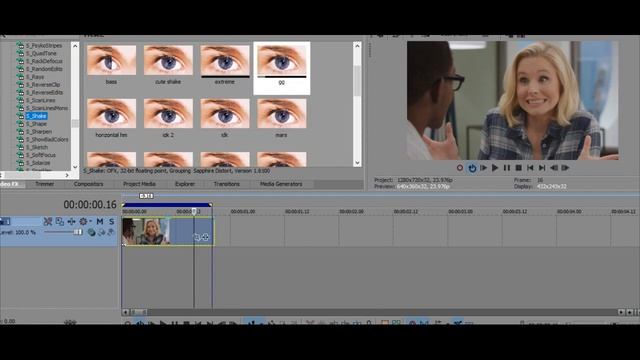Viewport: 640px width, 360px height.
Task: Switch to the Trimmer tab
Action: click(44, 184)
